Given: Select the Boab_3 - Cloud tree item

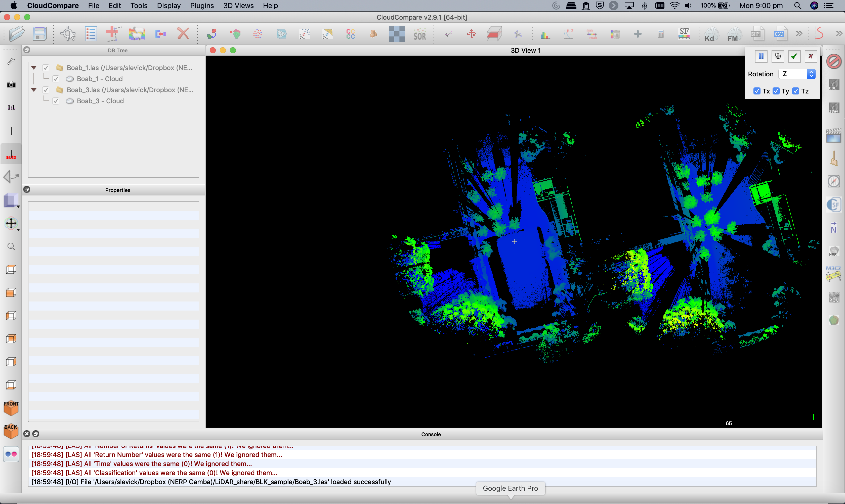Looking at the screenshot, I should coord(100,101).
